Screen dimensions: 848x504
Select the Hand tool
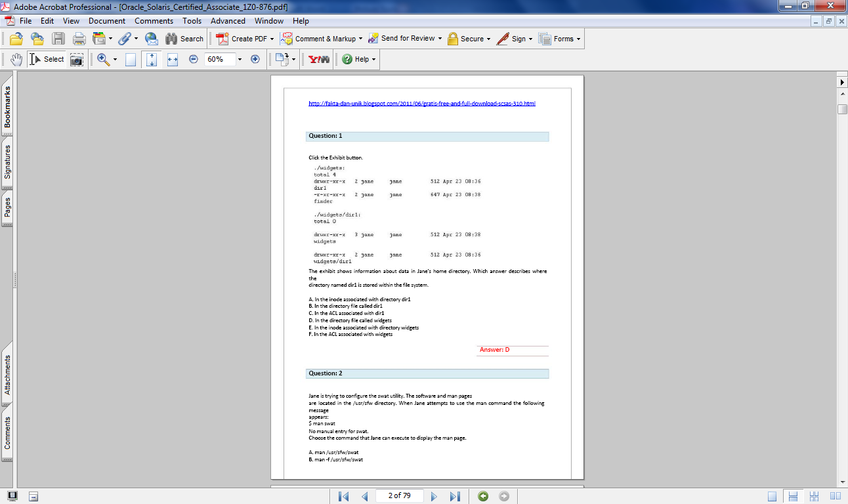(x=16, y=59)
